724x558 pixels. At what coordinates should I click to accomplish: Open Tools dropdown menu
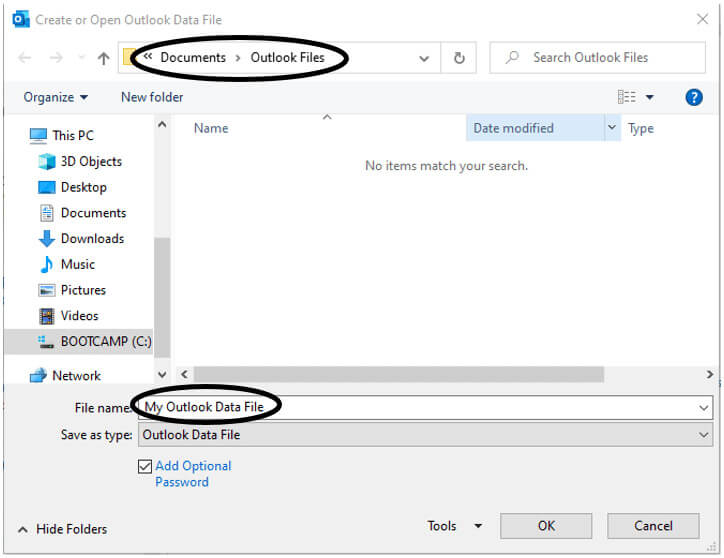[x=455, y=526]
